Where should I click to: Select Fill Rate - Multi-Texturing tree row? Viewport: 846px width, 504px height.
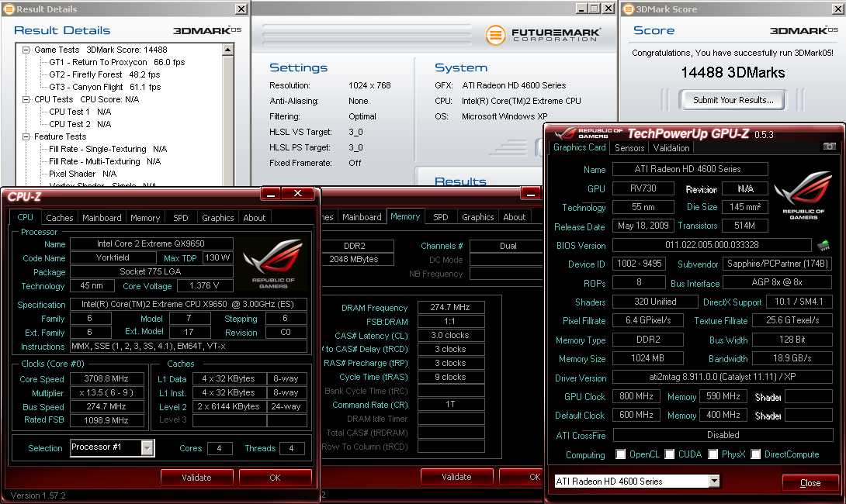[x=105, y=161]
